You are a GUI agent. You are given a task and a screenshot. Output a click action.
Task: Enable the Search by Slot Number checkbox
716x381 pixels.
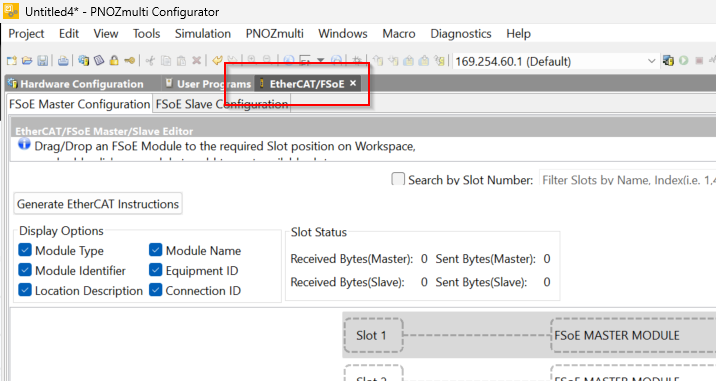[x=398, y=179]
